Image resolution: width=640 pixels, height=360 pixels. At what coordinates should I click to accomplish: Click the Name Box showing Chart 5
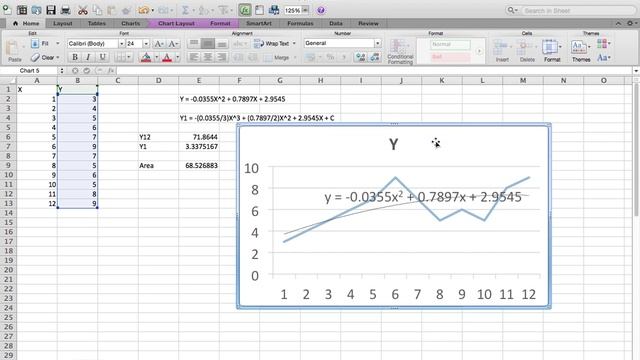[x=29, y=71]
